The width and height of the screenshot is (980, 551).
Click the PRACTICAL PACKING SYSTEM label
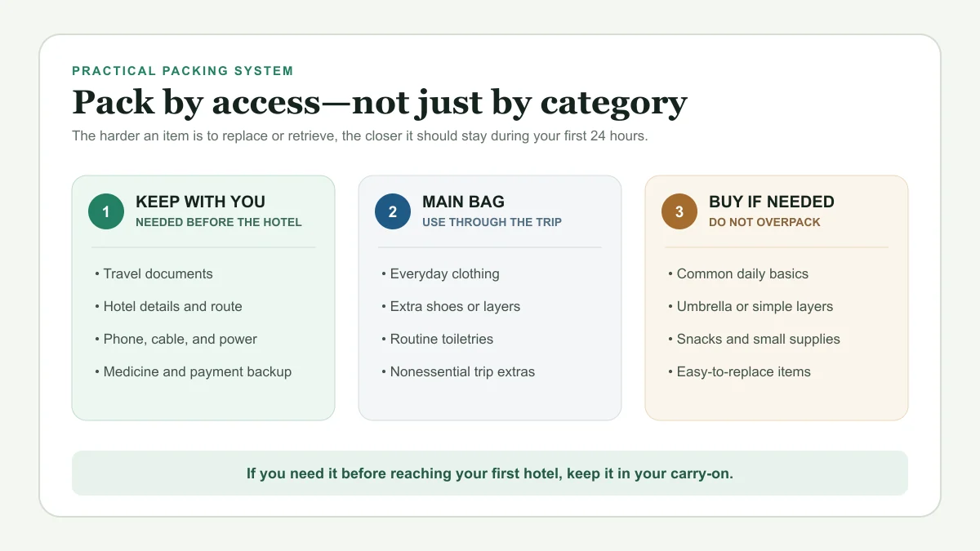click(x=183, y=71)
